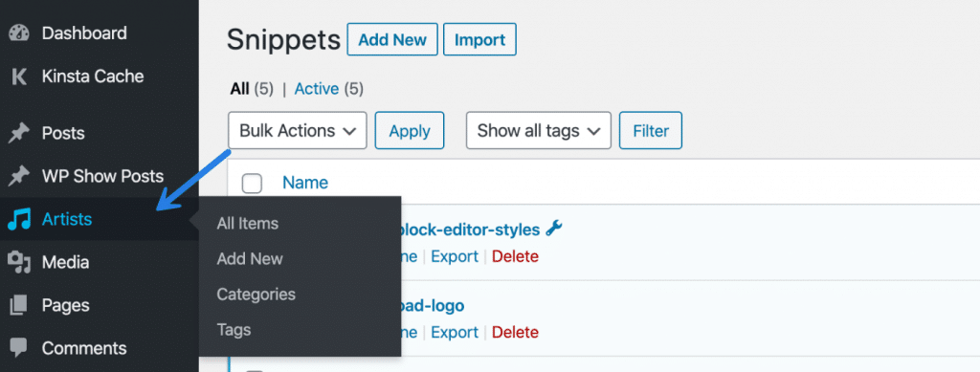This screenshot has width=980, height=372.
Task: Show All (5) snippets filter
Action: (x=252, y=89)
